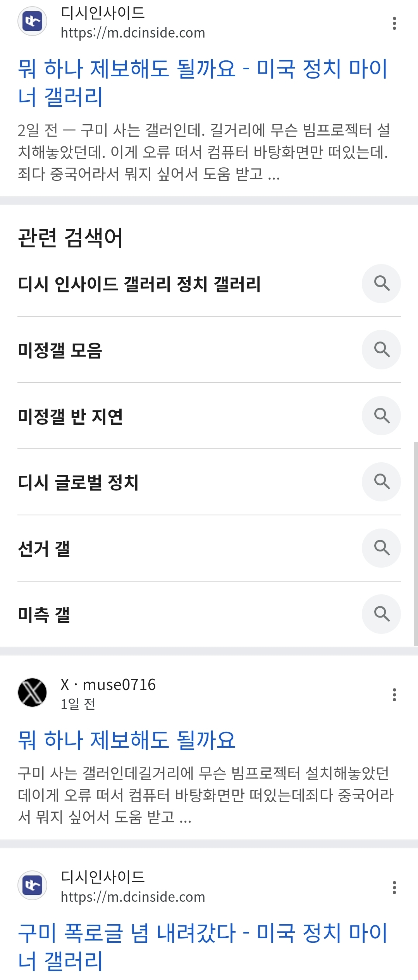
Task: Hit search icon next to '선거 갤'
Action: pos(381,548)
